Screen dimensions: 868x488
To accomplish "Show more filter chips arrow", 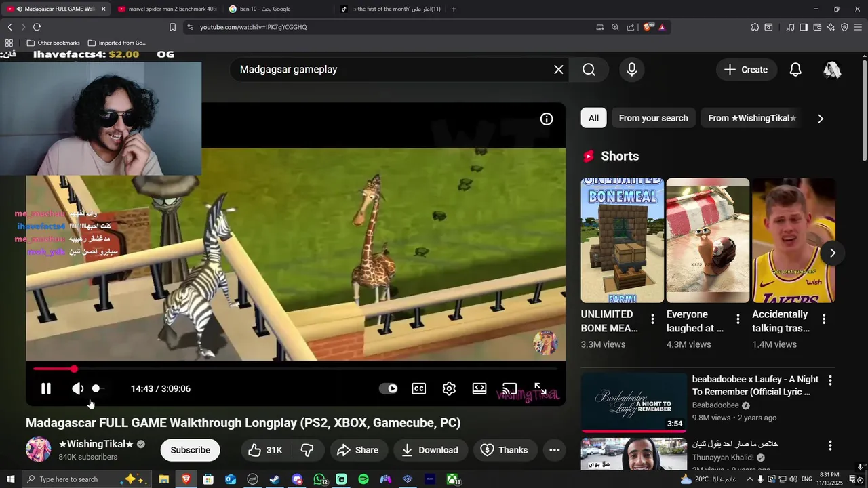I will tap(821, 119).
